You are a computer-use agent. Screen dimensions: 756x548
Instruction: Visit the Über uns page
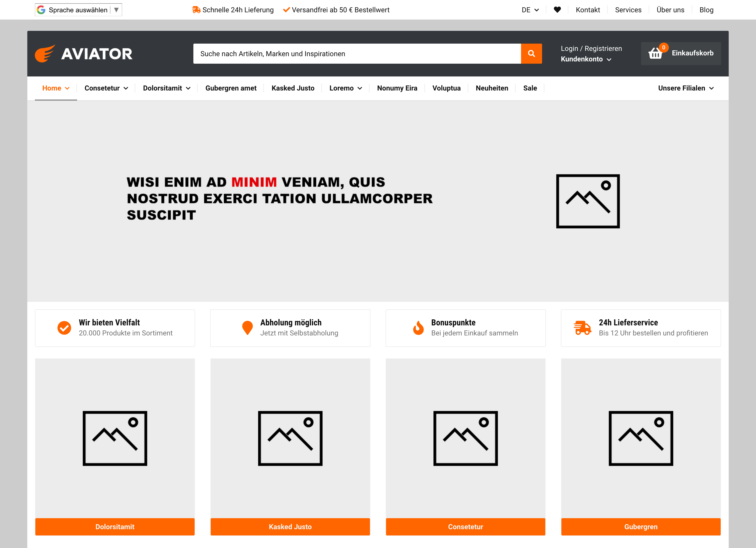pyautogui.click(x=670, y=10)
